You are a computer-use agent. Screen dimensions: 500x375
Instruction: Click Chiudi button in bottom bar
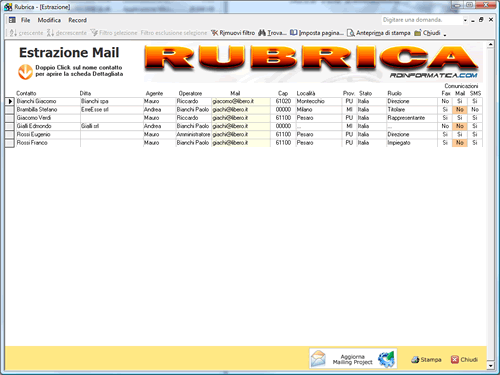[464, 360]
